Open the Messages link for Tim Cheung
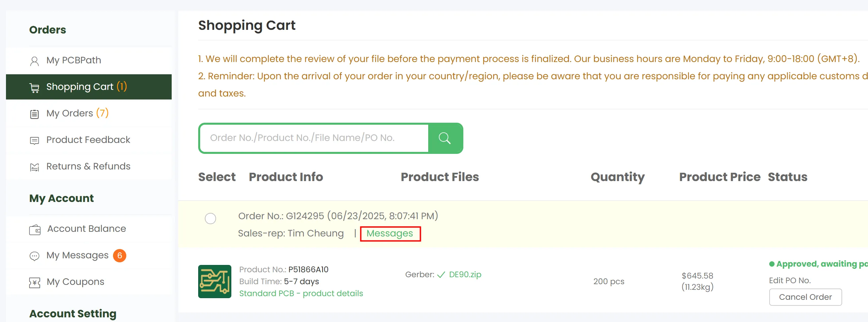This screenshot has width=868, height=322. tap(389, 233)
